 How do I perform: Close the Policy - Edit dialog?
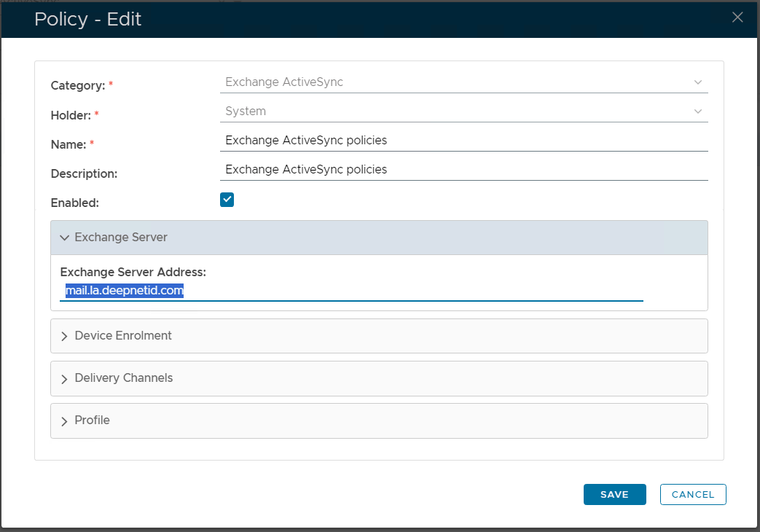737,17
